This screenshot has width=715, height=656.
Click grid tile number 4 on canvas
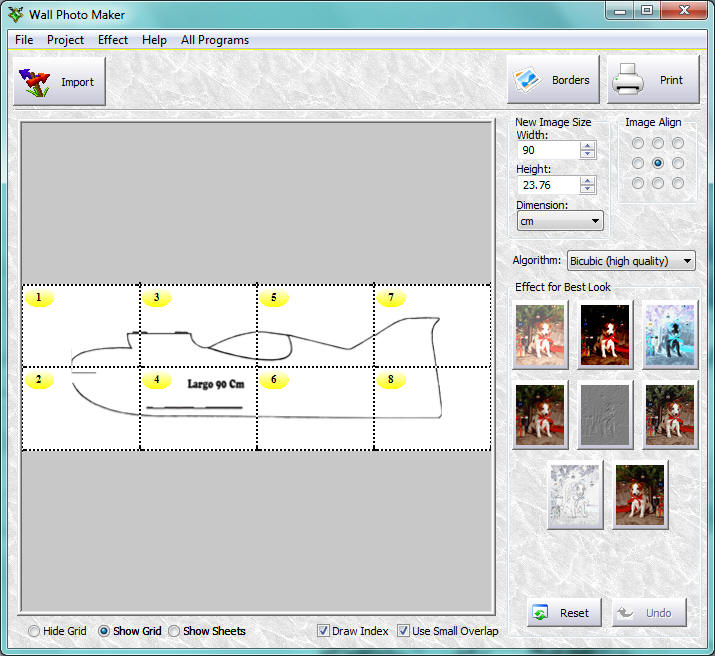(x=197, y=410)
